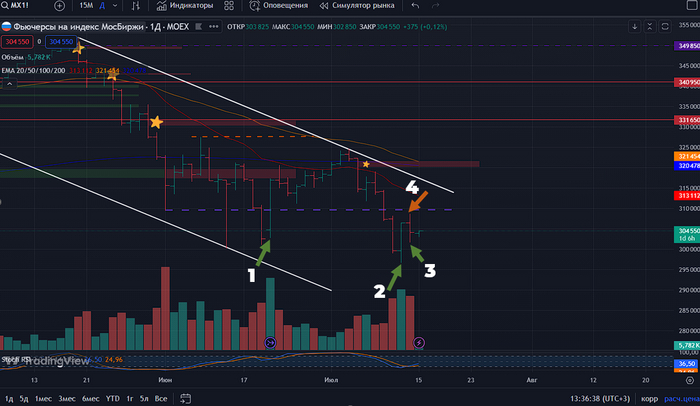
Task: Click the blue 320 478 EMA price label
Action: click(687, 165)
